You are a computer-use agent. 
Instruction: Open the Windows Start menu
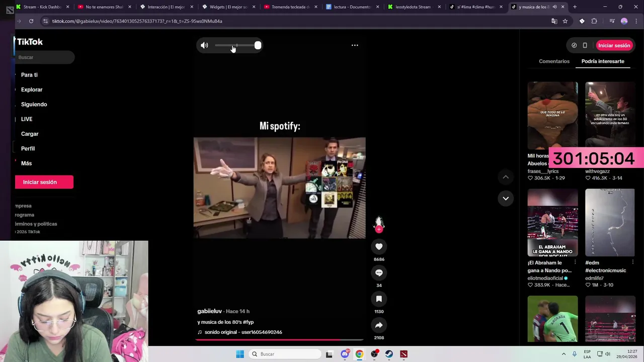click(240, 354)
